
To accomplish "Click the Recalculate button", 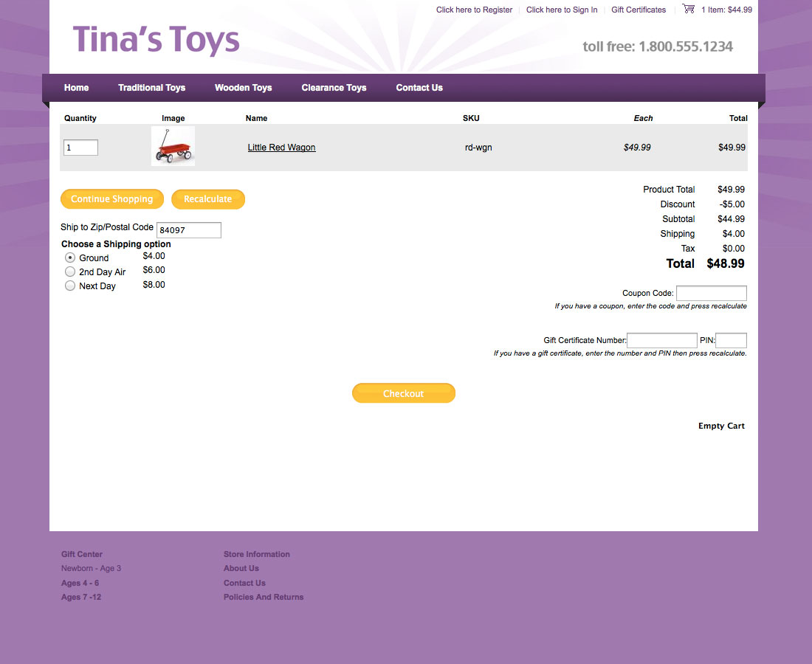I will tap(207, 199).
